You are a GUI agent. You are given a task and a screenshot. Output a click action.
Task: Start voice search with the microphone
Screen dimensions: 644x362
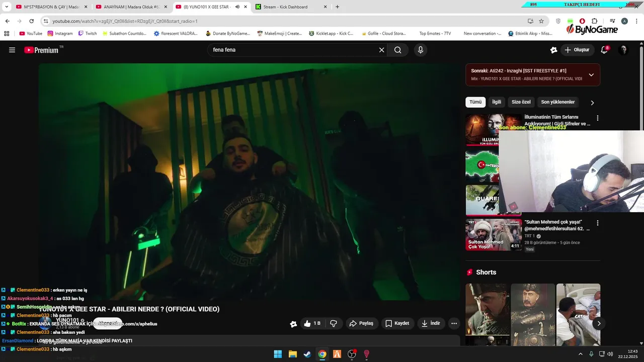pyautogui.click(x=421, y=50)
